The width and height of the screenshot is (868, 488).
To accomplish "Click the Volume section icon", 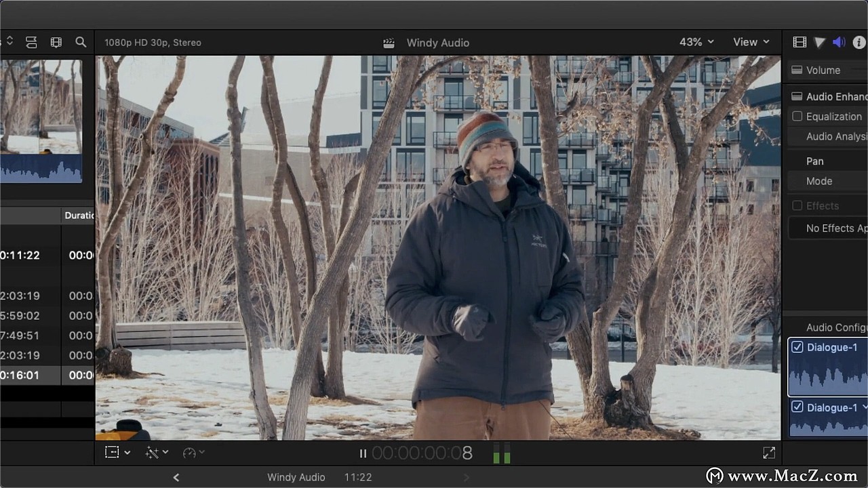I will click(797, 70).
